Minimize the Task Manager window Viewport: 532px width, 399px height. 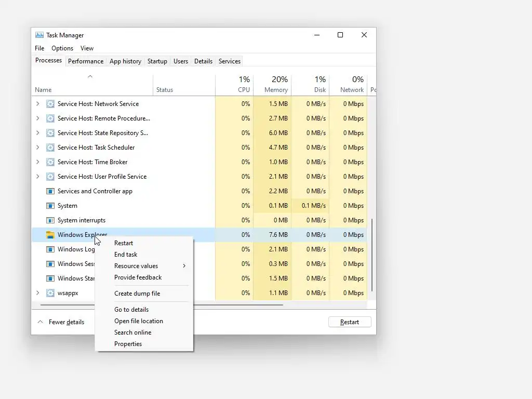[317, 35]
